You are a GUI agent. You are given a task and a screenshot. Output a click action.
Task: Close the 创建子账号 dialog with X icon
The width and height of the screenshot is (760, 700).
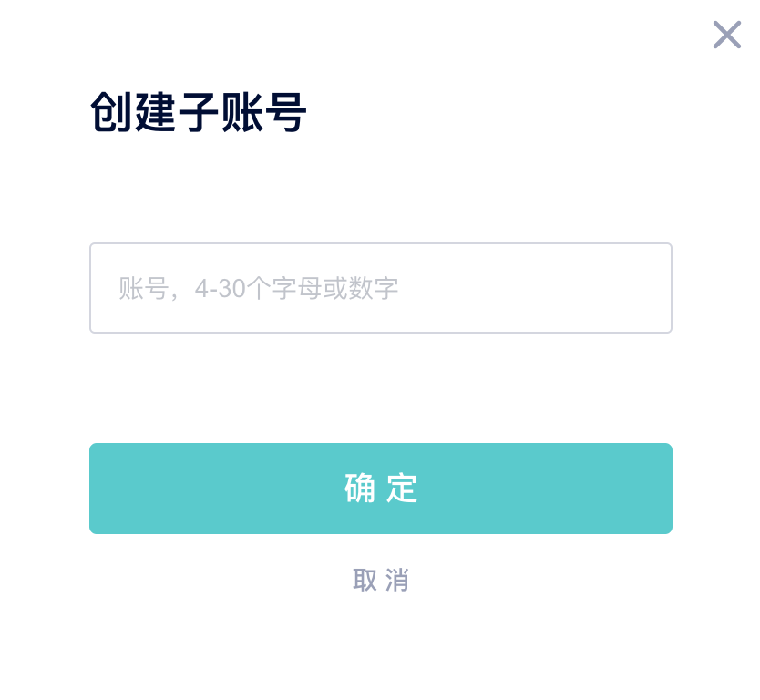coord(726,35)
